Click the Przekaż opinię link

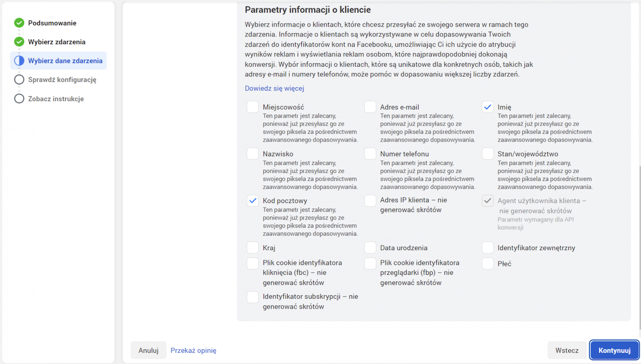pos(193,350)
